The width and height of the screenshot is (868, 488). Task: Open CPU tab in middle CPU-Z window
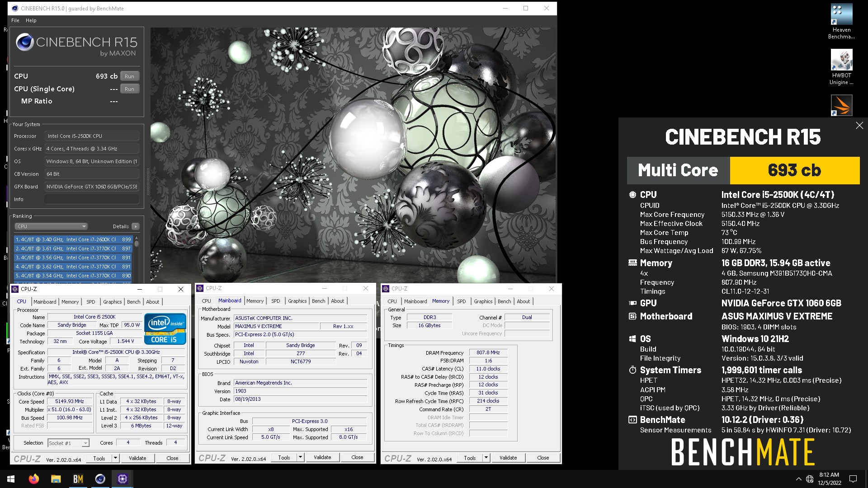[x=206, y=301]
